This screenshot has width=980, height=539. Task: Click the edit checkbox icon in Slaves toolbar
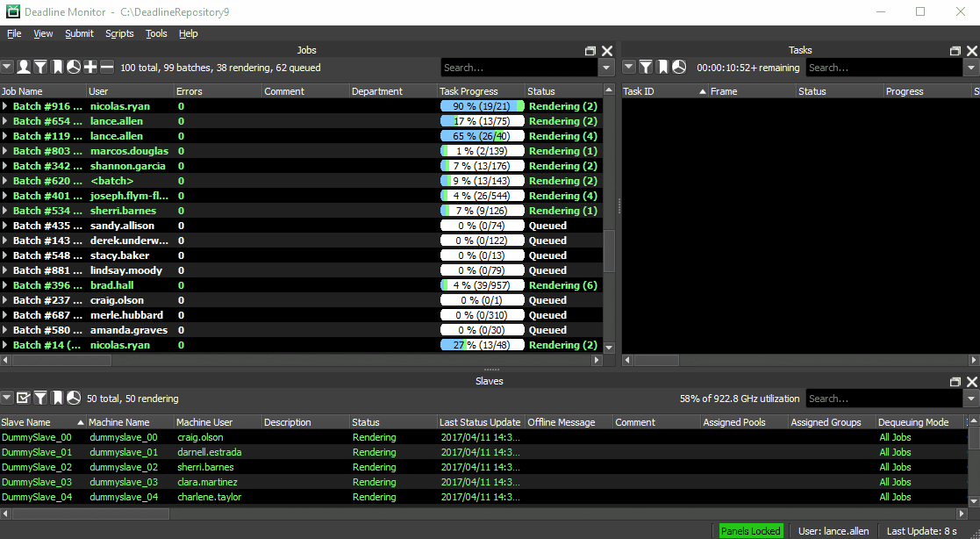point(24,398)
